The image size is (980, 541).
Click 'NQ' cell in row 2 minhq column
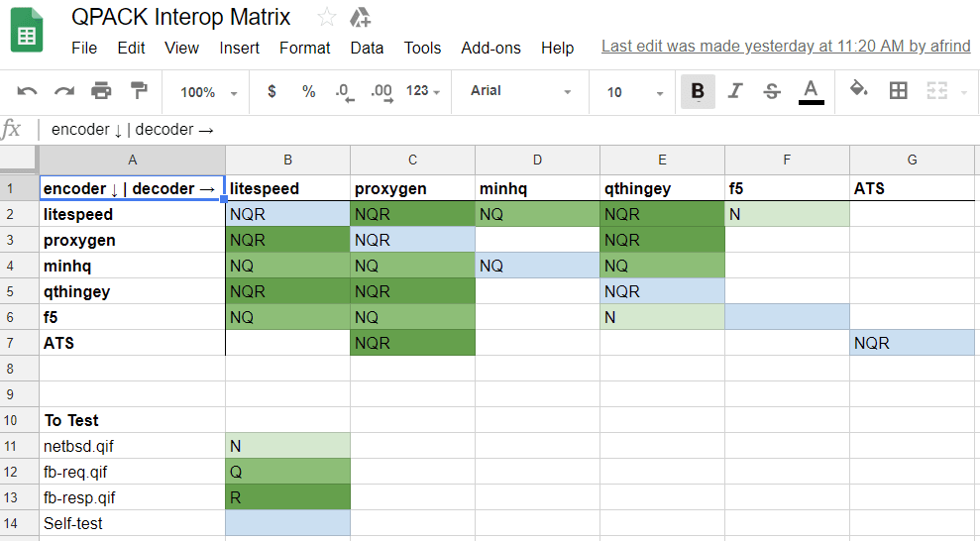(x=537, y=214)
